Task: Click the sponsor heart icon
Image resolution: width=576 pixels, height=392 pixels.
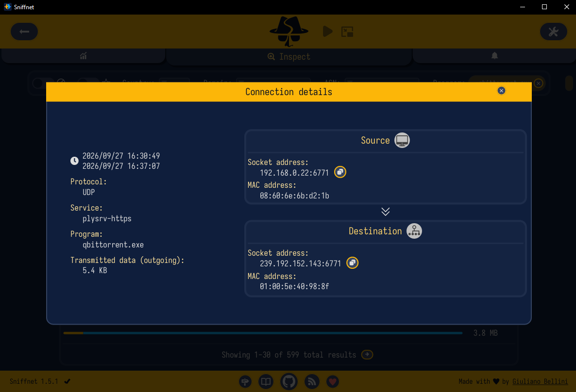Action: tap(333, 381)
